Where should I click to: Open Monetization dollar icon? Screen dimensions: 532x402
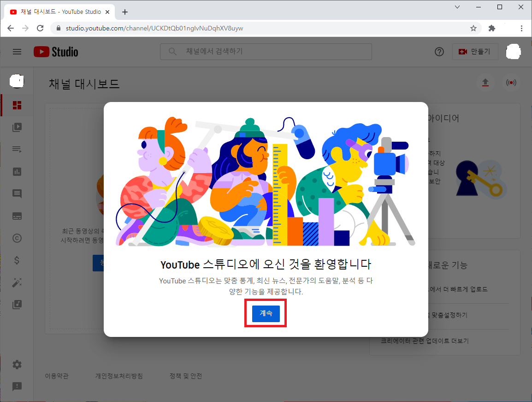(x=17, y=260)
